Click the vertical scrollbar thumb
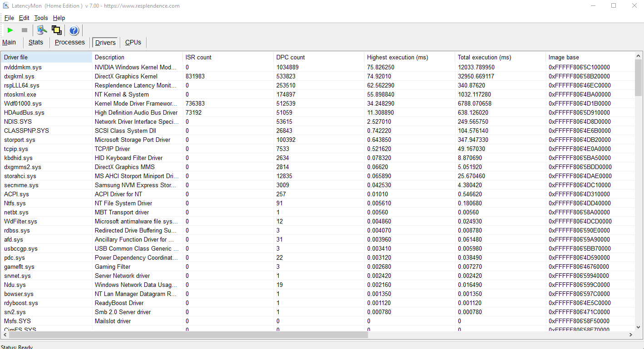This screenshot has height=349, width=644. 638,78
